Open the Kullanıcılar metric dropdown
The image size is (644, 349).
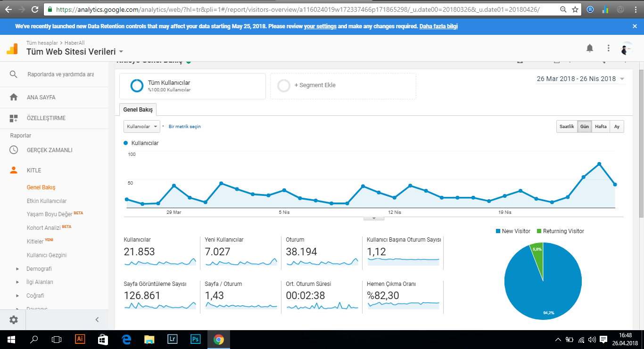(x=141, y=126)
